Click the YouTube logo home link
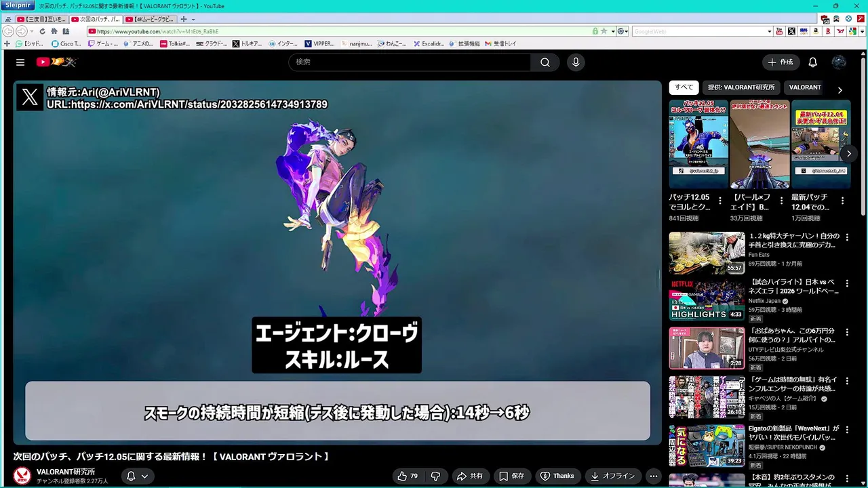 57,62
